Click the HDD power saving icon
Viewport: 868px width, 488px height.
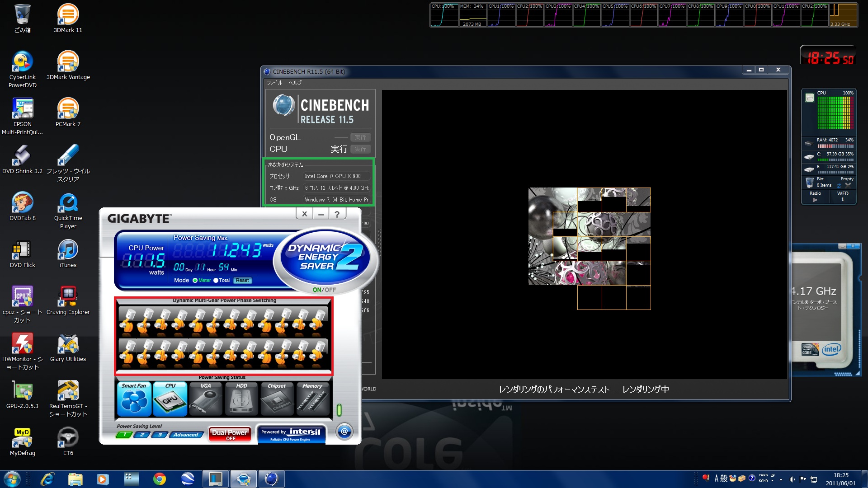241,399
